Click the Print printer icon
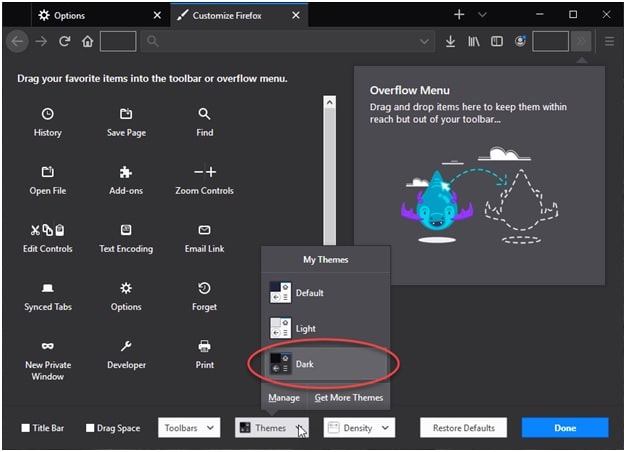The width and height of the screenshot is (626, 452). [x=204, y=346]
